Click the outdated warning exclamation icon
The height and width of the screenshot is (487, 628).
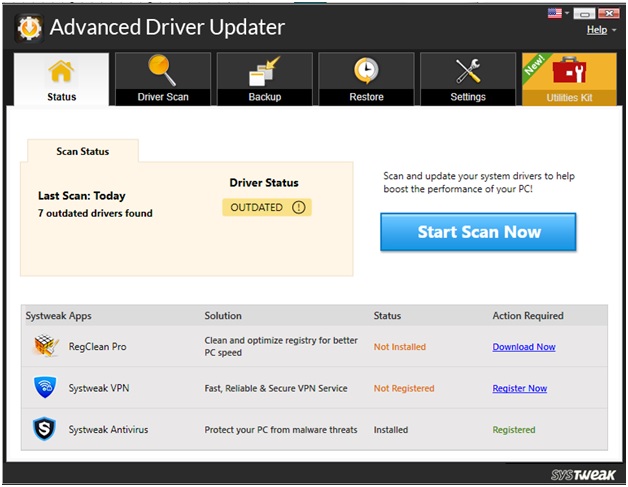(299, 208)
